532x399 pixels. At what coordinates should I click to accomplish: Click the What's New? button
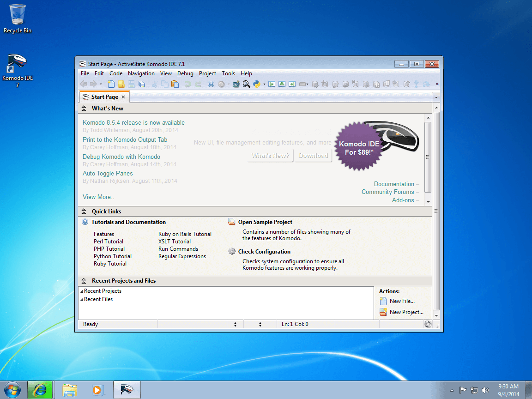coord(271,156)
